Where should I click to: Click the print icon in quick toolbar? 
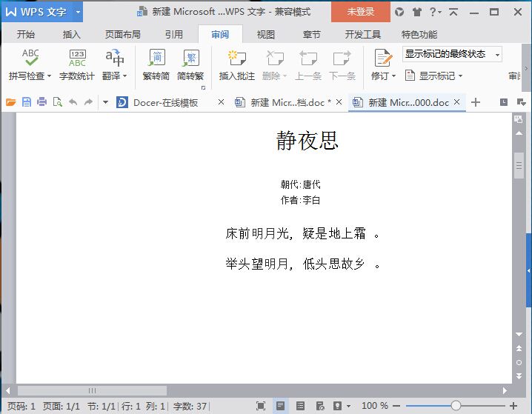tap(41, 102)
